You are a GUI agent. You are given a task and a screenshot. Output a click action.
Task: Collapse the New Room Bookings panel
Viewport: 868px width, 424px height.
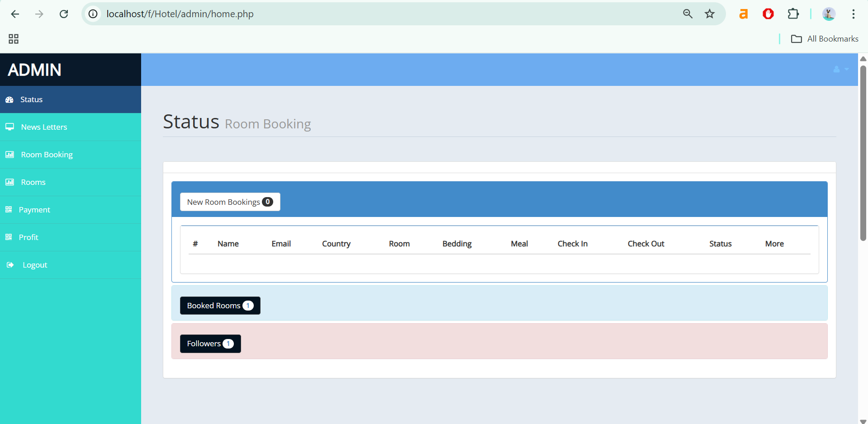click(230, 202)
